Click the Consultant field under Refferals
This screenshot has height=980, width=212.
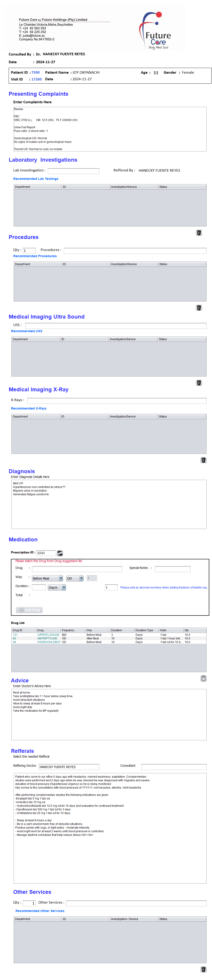point(173,766)
